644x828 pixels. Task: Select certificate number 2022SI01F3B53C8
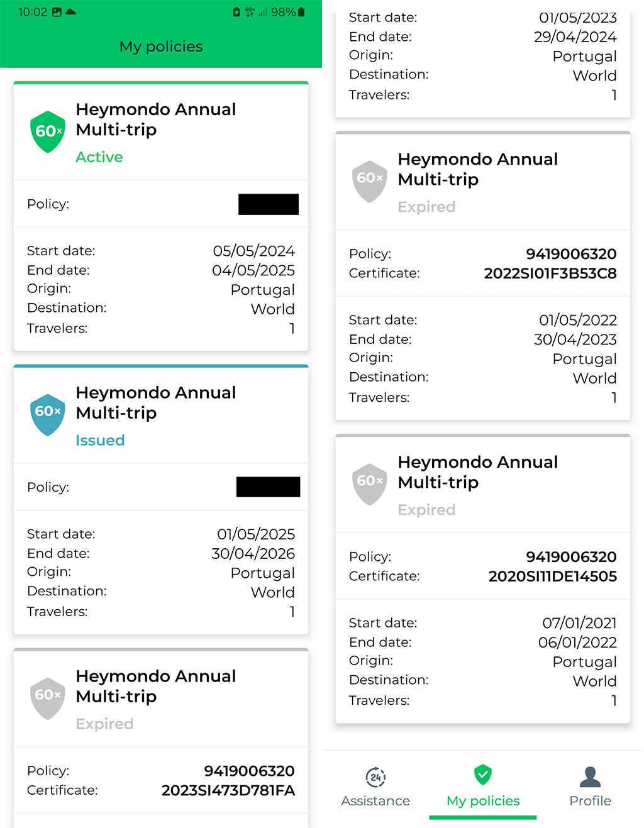(550, 273)
